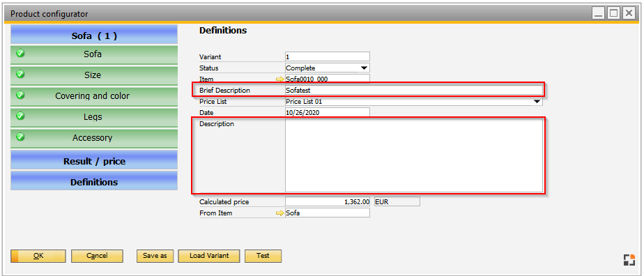Click the Load Variant button
644x276 pixels.
(x=209, y=256)
